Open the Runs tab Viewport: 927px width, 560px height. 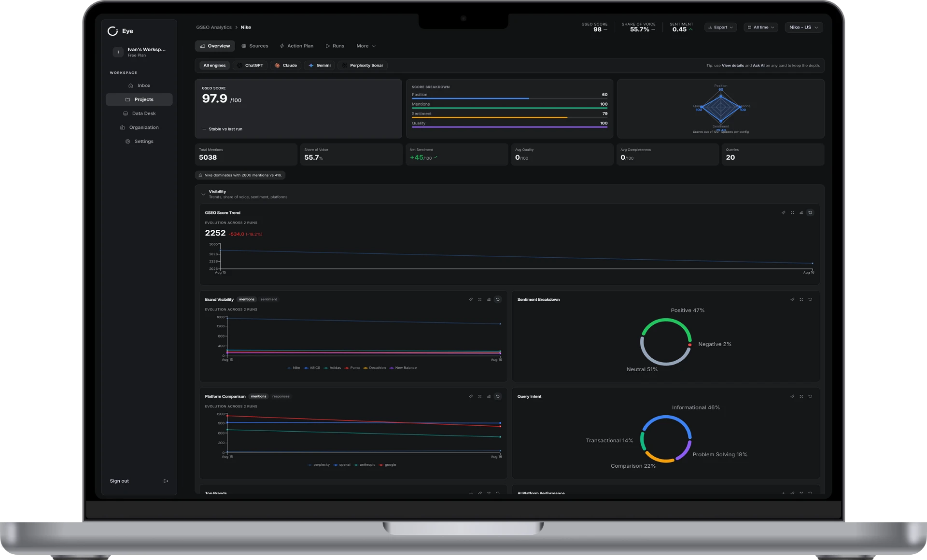(x=335, y=46)
